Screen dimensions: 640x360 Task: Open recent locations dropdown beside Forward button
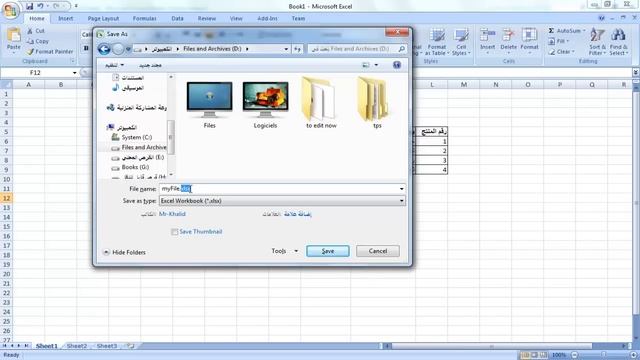click(x=128, y=49)
